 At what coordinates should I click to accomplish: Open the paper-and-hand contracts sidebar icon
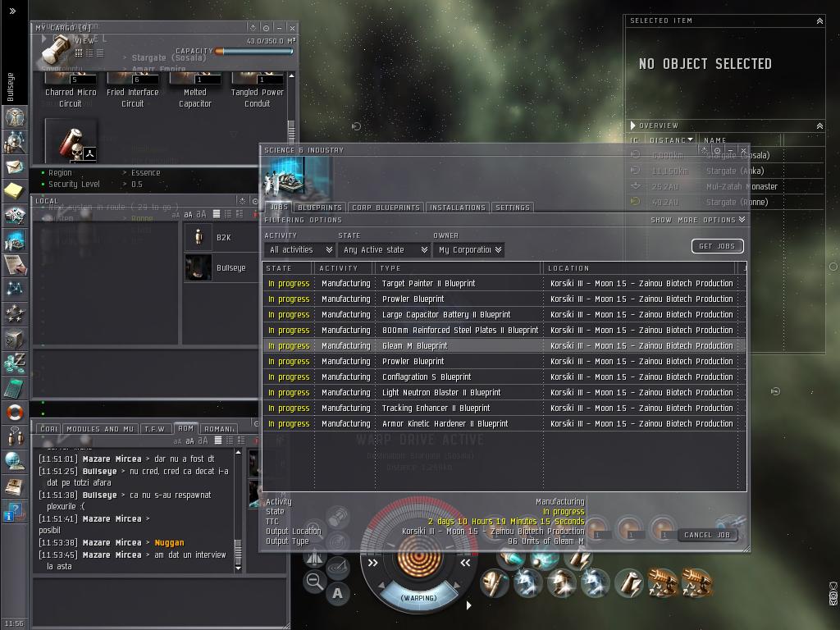click(15, 264)
